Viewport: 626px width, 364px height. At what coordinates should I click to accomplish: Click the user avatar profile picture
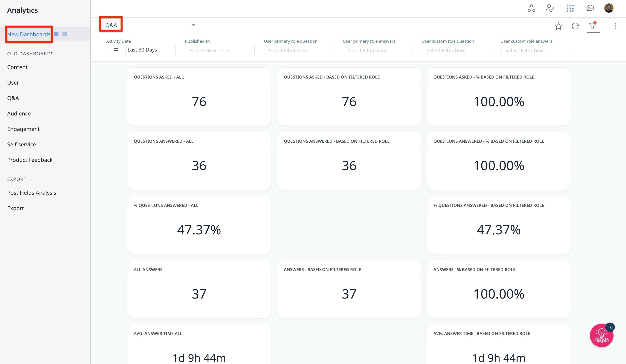(x=609, y=8)
